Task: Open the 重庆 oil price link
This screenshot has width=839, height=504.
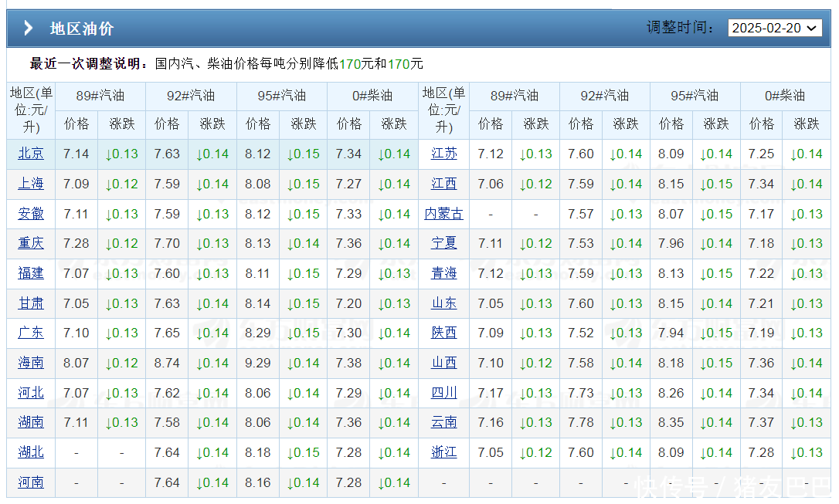Action: pyautogui.click(x=31, y=243)
